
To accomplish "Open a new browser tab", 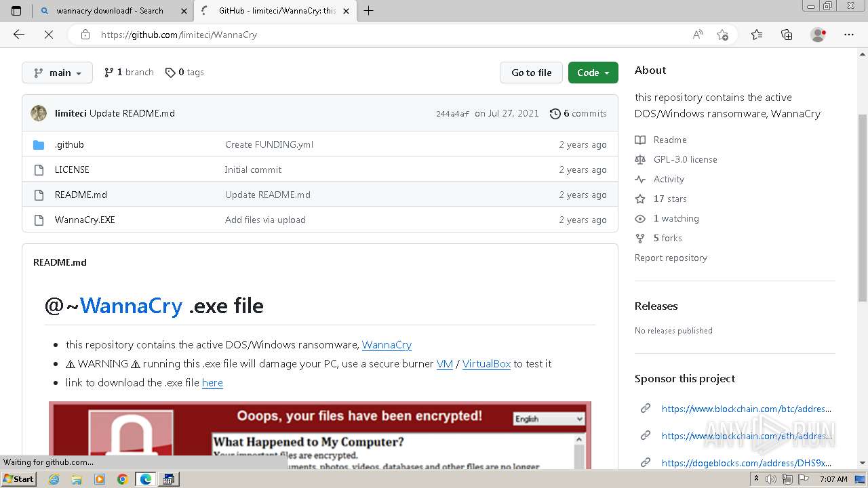I will 368,11.
